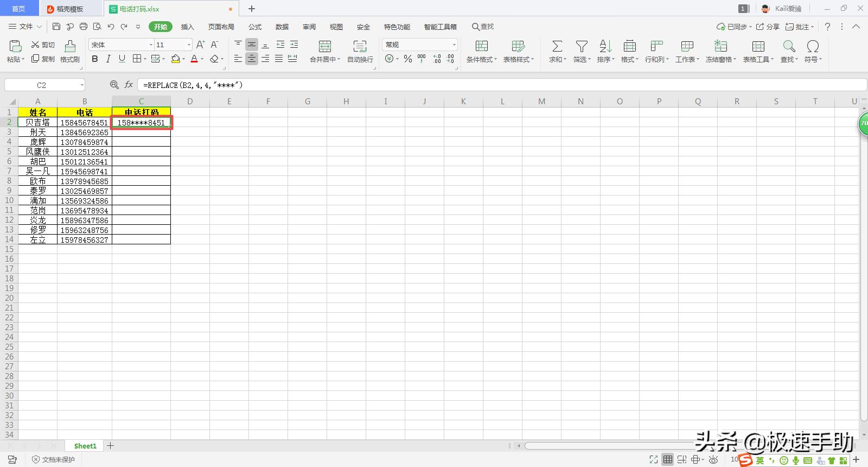
Task: Click the AutoSum sigma icon
Action: (557, 47)
